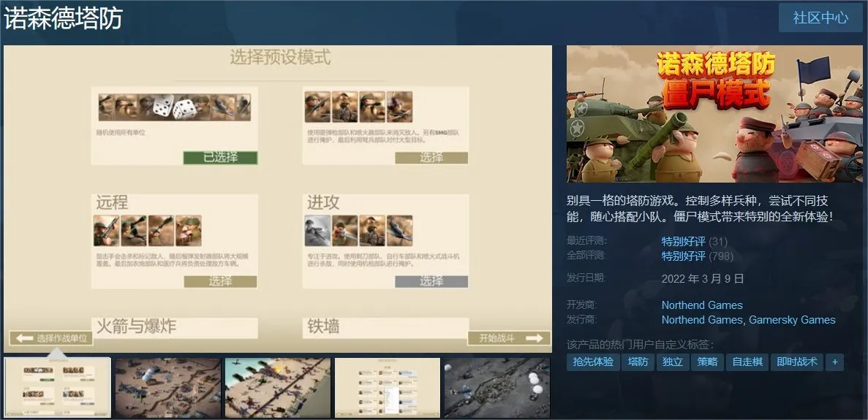Image resolution: width=868 pixels, height=420 pixels.
Task: Click the 塔防 tag
Action: 638,362
